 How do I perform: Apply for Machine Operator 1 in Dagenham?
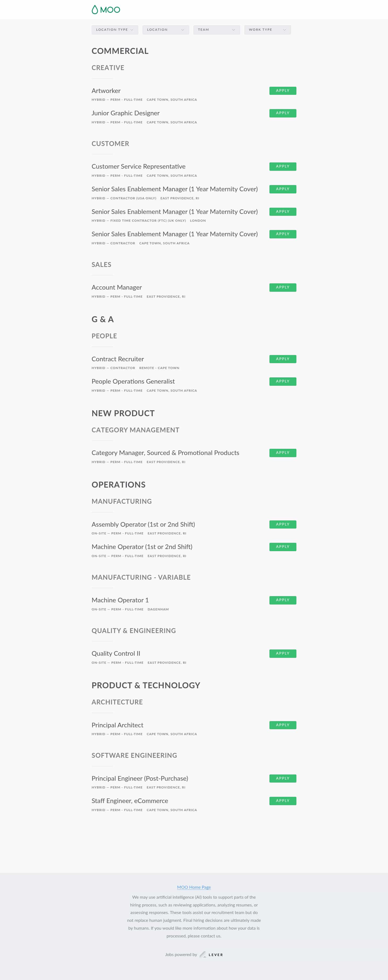283,600
